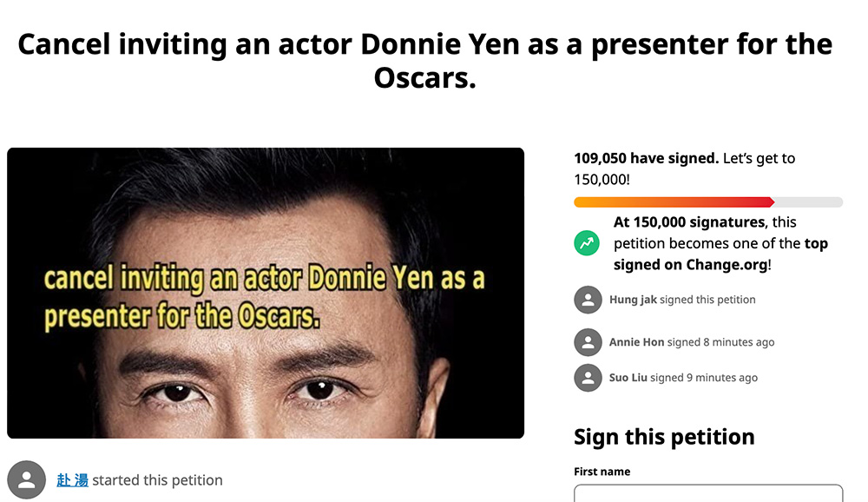
Task: Click Suo Liu's avatar icon
Action: pos(588,378)
